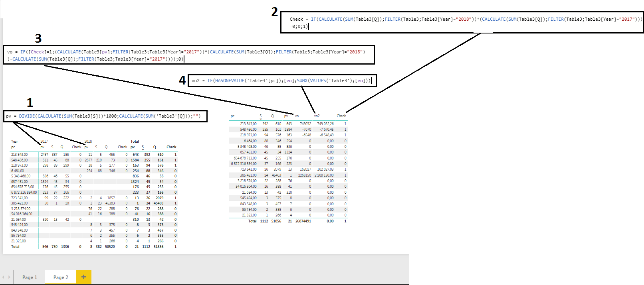This screenshot has width=644, height=285.
Task: Sort by S column header in right table
Action: 261,116
